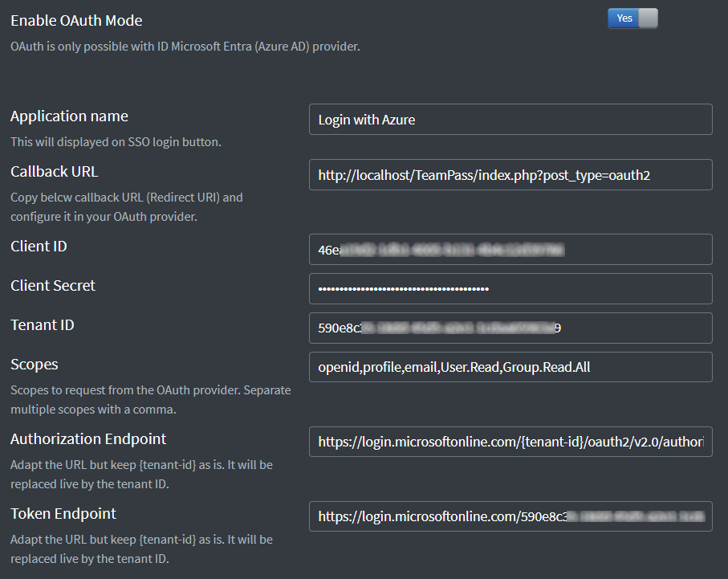Select the 'Client Secret' label

point(53,285)
